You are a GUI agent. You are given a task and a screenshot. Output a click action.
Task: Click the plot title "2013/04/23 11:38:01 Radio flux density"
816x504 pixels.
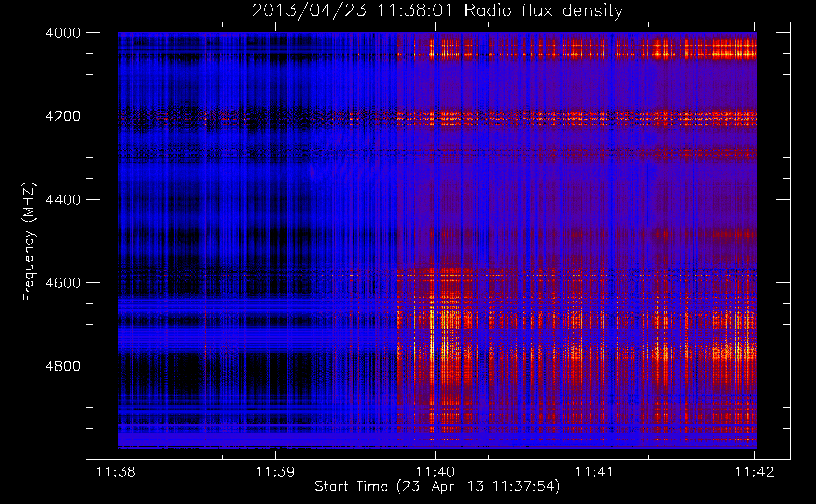tap(437, 11)
